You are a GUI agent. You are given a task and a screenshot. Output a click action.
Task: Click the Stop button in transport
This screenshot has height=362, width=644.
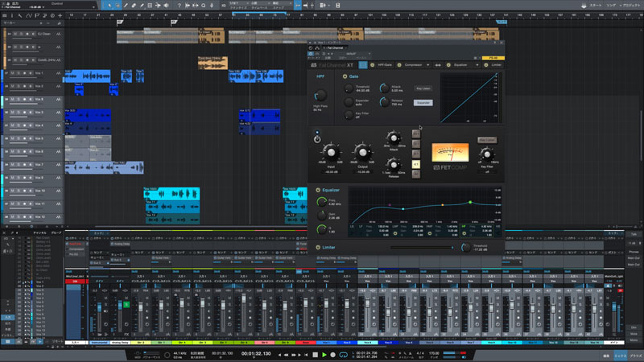315,355
